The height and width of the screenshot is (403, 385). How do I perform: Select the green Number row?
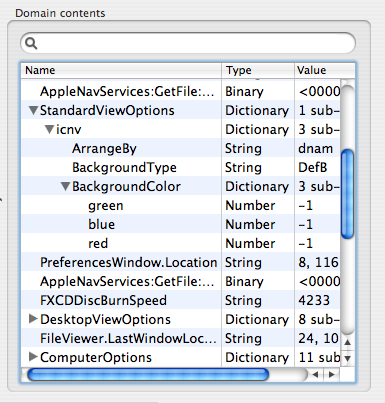(181, 205)
